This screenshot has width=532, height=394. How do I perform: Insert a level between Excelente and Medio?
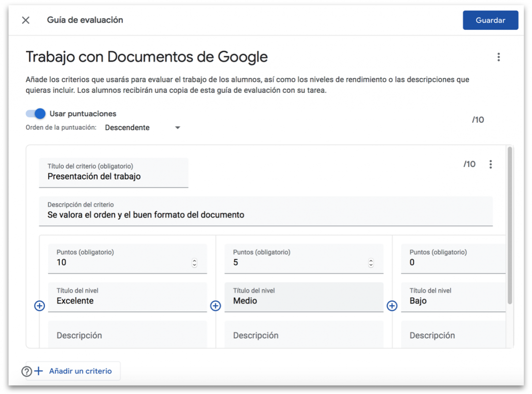coord(215,305)
